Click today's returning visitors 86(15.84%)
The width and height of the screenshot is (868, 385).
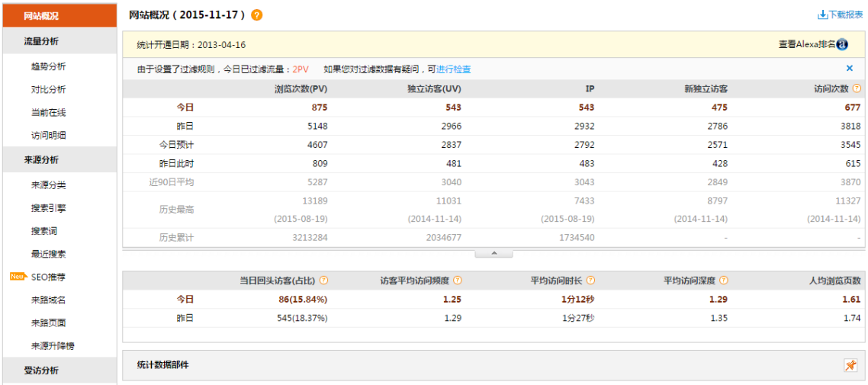click(x=304, y=300)
